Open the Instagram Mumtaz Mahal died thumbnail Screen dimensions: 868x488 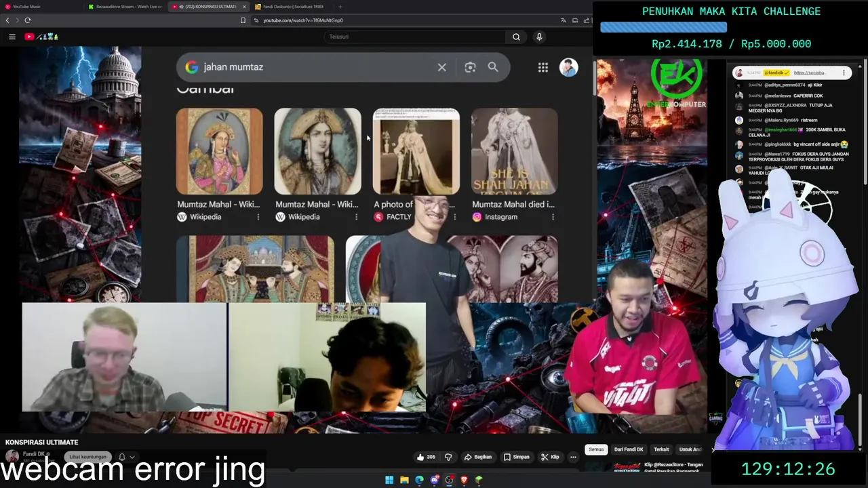click(514, 151)
